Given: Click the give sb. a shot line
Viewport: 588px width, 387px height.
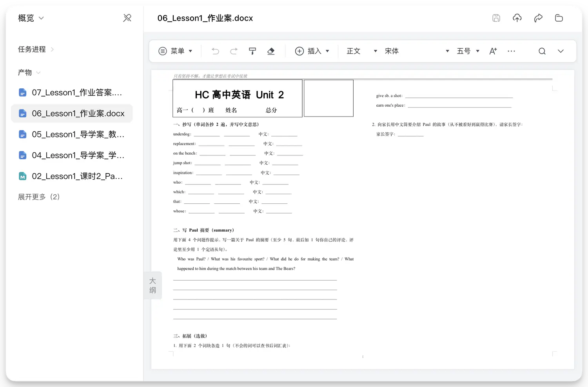Looking at the screenshot, I should 444,96.
